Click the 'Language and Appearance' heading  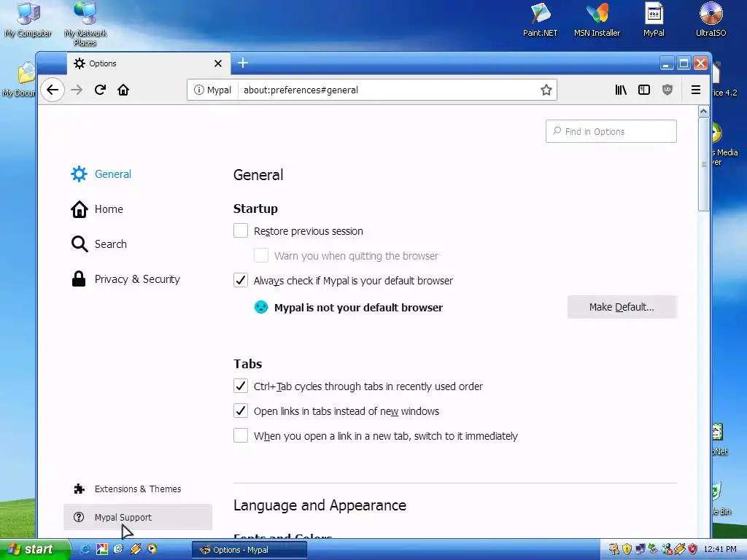(320, 505)
